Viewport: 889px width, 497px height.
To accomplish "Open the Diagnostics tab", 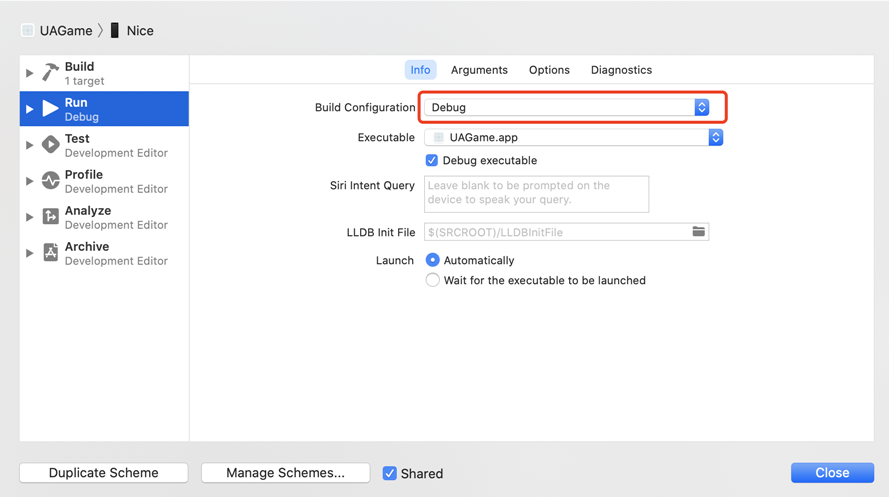I will click(621, 70).
